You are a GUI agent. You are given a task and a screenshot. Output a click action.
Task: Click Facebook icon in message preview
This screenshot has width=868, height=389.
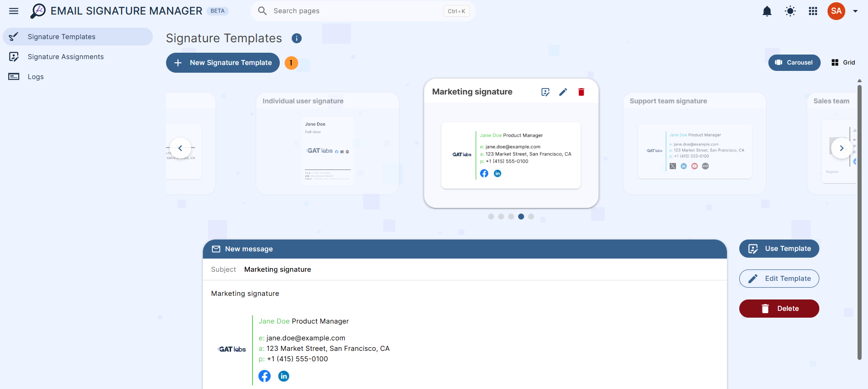[x=264, y=376]
